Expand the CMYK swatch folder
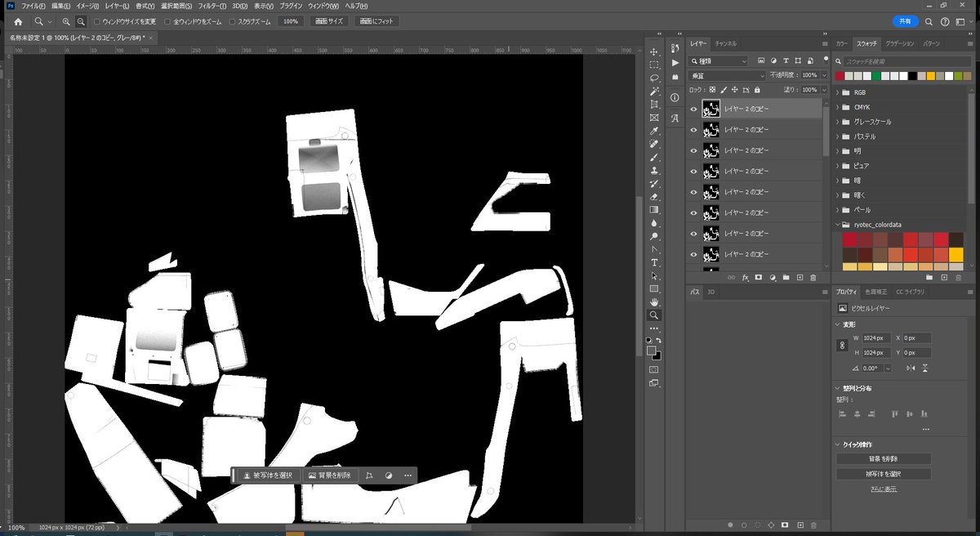The image size is (980, 536). tap(839, 107)
